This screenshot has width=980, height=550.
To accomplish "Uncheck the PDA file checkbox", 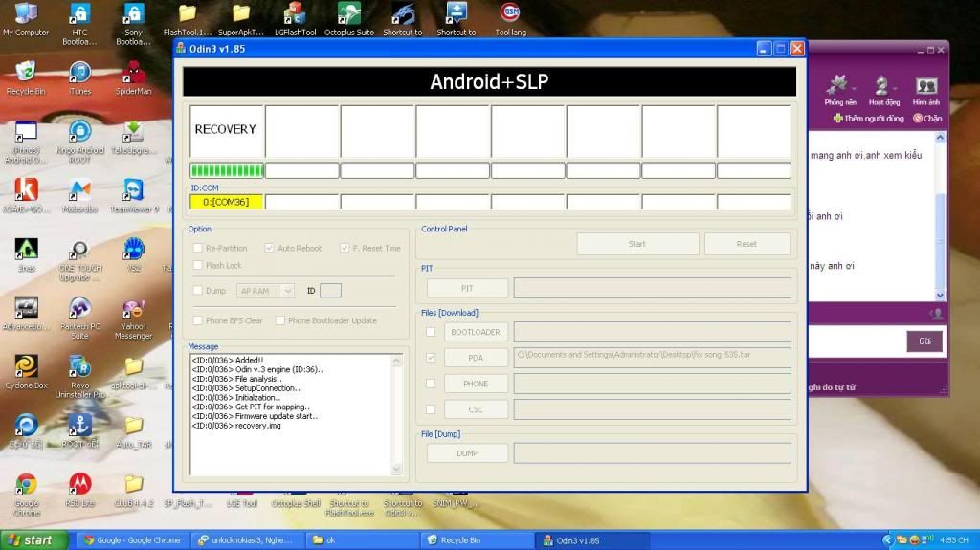I will click(431, 358).
